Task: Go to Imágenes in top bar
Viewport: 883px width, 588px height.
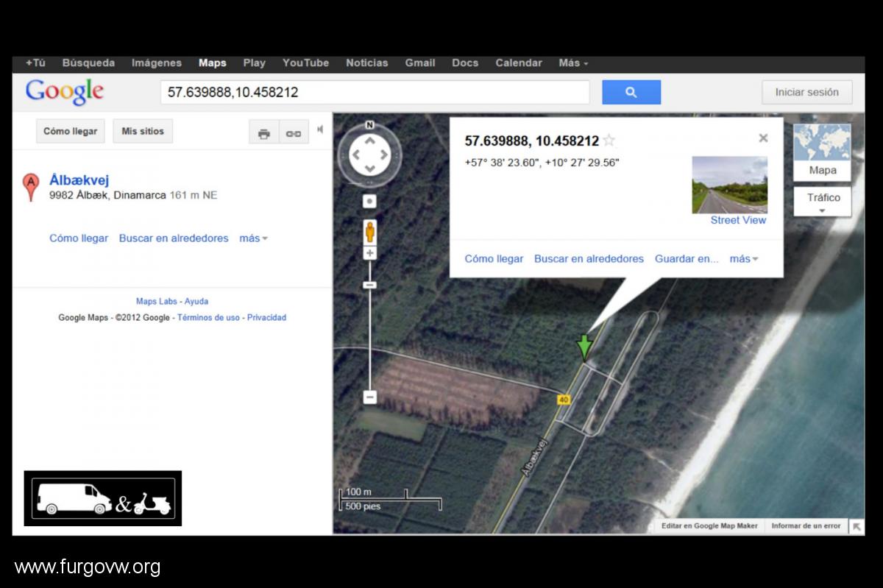Action: pyautogui.click(x=157, y=63)
